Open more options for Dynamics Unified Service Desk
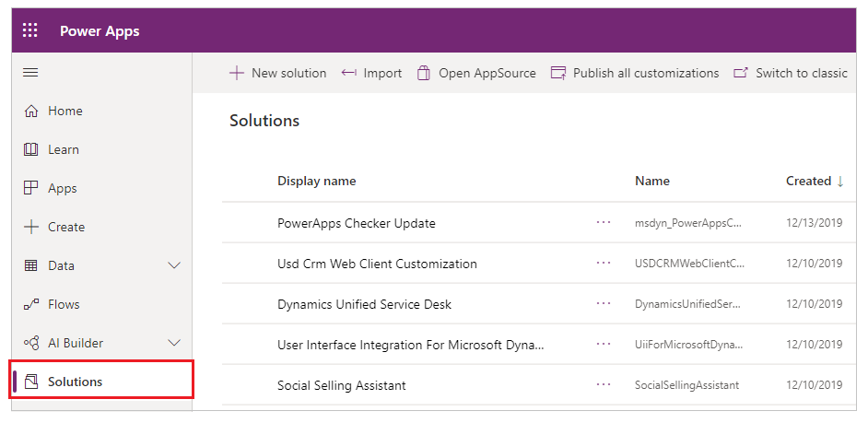Image resolution: width=868 pixels, height=423 pixels. (604, 303)
